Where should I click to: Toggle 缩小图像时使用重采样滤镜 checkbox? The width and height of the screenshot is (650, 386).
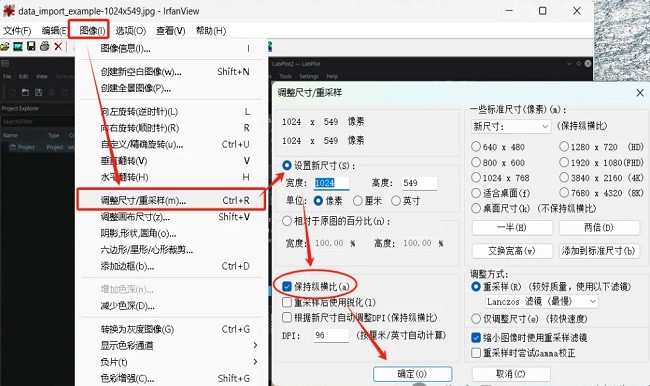pos(476,337)
